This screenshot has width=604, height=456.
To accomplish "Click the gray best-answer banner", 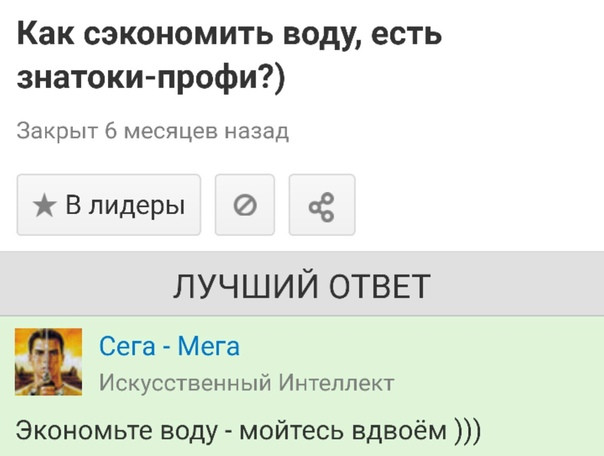I will (x=302, y=284).
